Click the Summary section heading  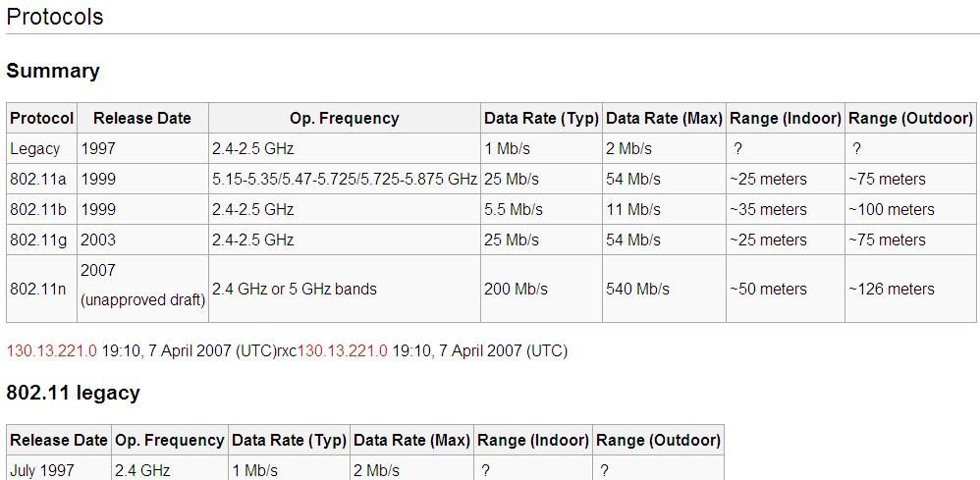[53, 71]
